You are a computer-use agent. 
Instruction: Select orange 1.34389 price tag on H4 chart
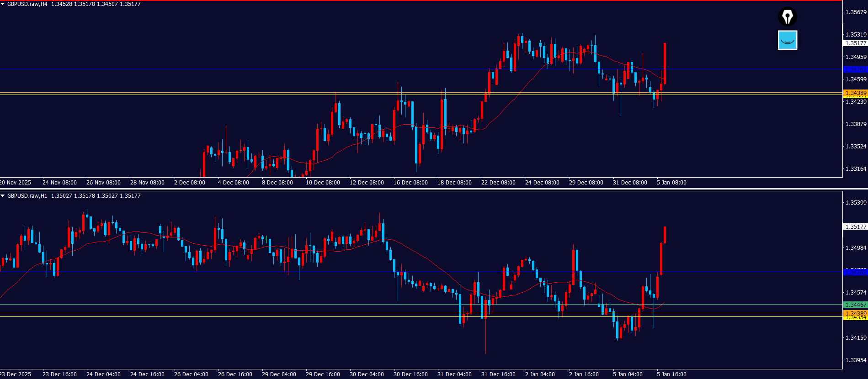click(x=855, y=93)
